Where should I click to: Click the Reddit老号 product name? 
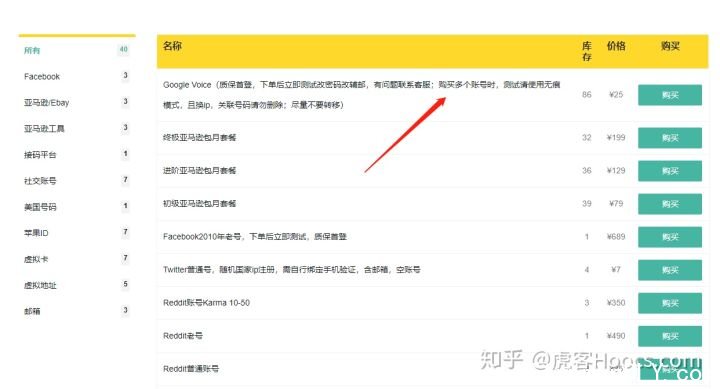click(x=183, y=336)
